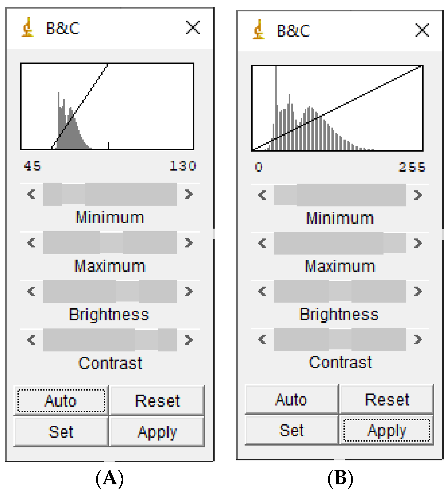Click the Minimum slider thumb in panel A
Image resolution: width=448 pixels, height=491 pixels.
pos(73,194)
